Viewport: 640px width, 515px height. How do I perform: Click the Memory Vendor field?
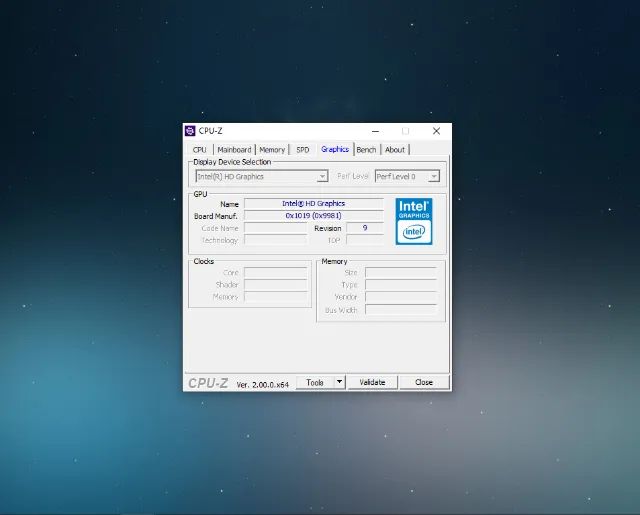401,297
